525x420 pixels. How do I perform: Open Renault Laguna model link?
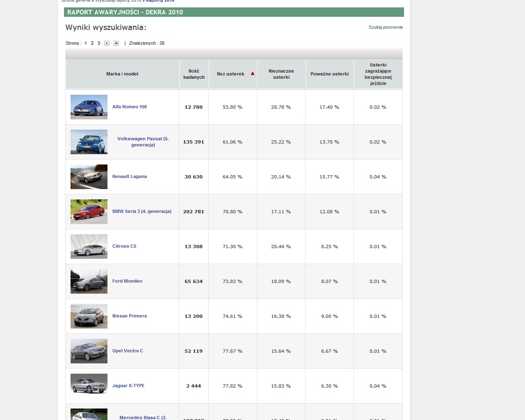pyautogui.click(x=130, y=176)
